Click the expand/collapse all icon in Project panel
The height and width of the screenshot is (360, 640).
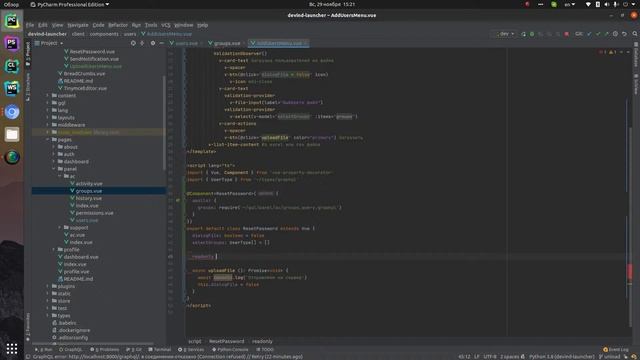pos(142,43)
